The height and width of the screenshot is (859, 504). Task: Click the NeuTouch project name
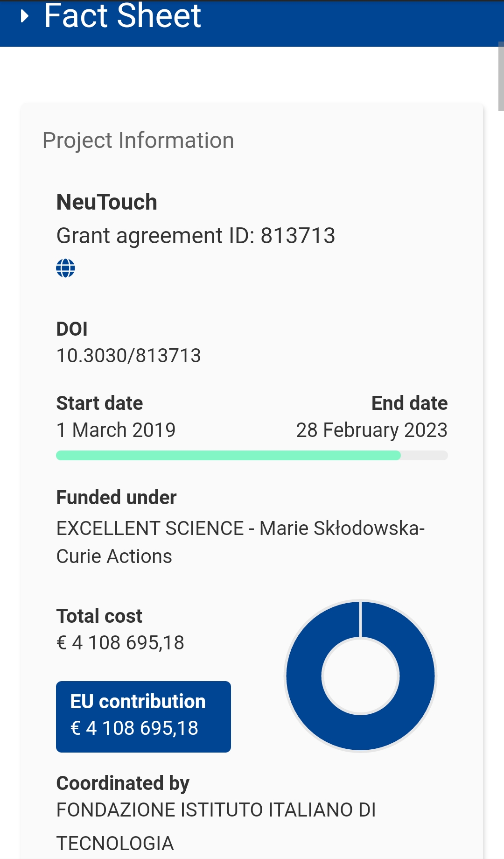click(x=107, y=202)
